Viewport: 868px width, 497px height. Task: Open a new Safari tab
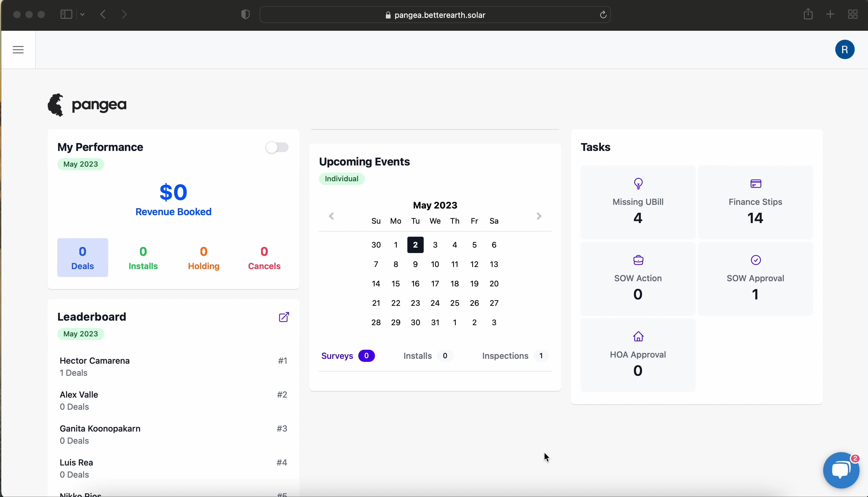click(830, 14)
